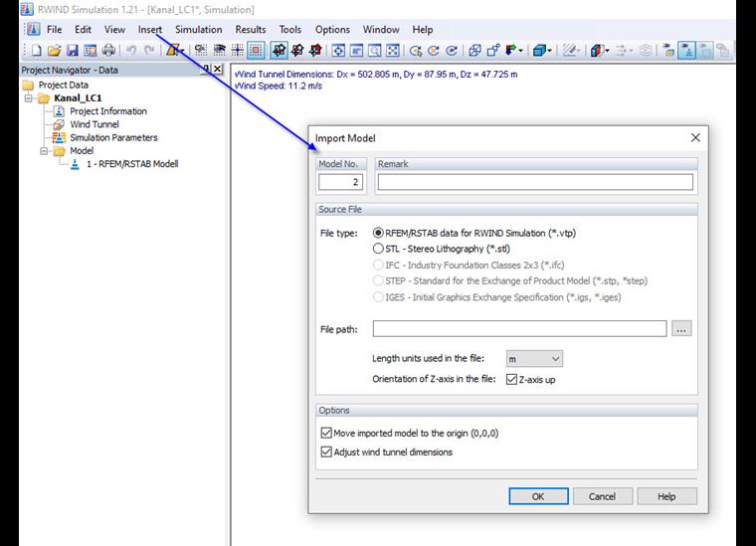This screenshot has height=546, width=756.
Task: Click the Model No. input field
Action: [340, 182]
